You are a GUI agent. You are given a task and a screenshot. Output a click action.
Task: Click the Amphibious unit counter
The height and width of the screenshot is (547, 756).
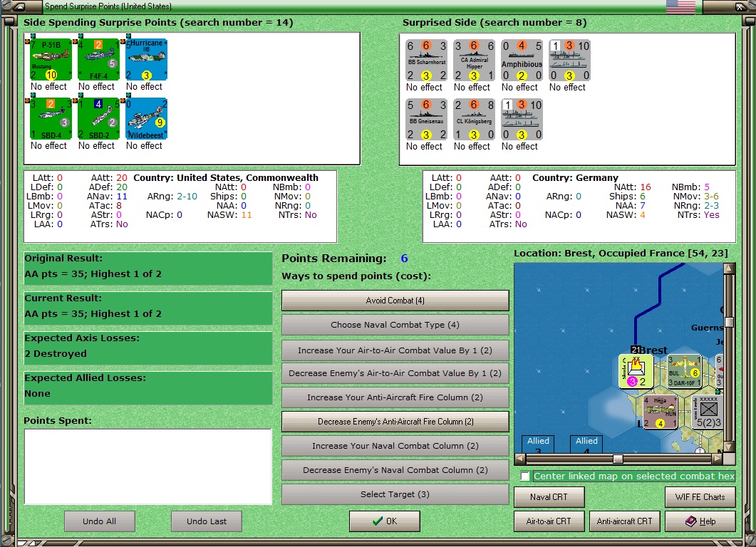coord(522,61)
